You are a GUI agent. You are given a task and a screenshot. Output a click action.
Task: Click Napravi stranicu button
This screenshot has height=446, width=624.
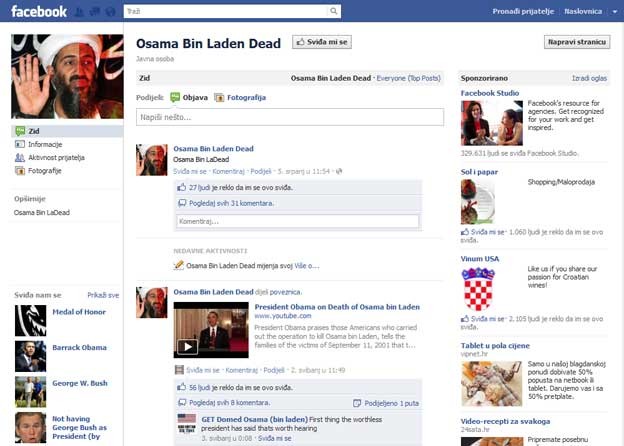click(x=577, y=42)
